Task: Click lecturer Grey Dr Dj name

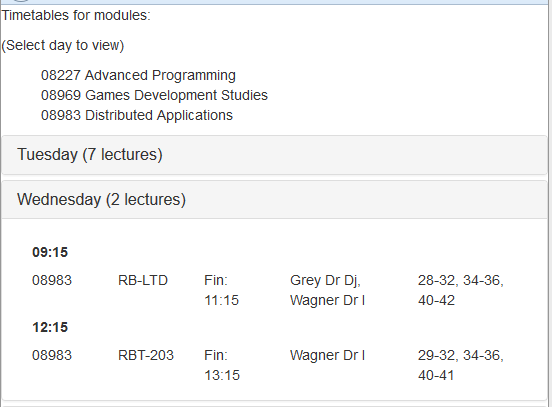Action: (325, 281)
